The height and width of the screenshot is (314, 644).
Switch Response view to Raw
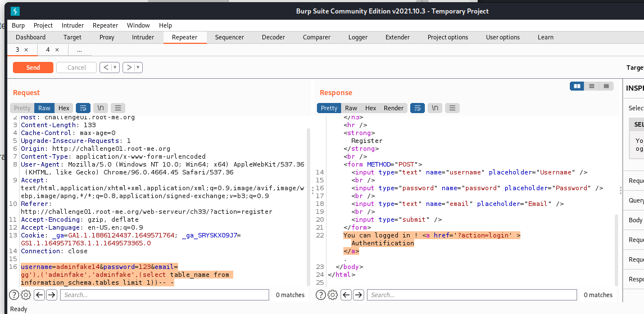click(x=351, y=108)
